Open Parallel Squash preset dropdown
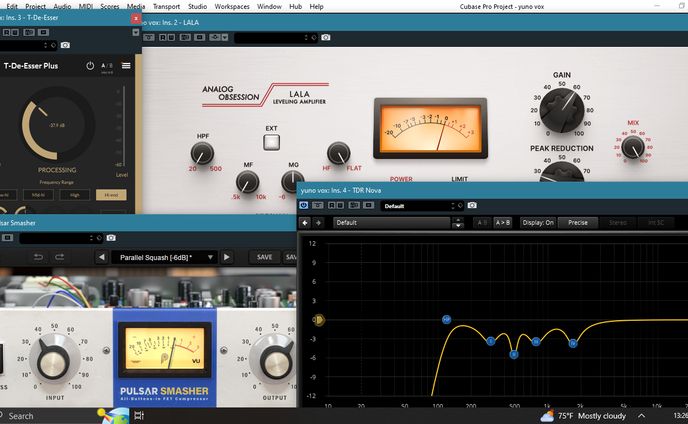This screenshot has width=688, height=424. pyautogui.click(x=164, y=257)
